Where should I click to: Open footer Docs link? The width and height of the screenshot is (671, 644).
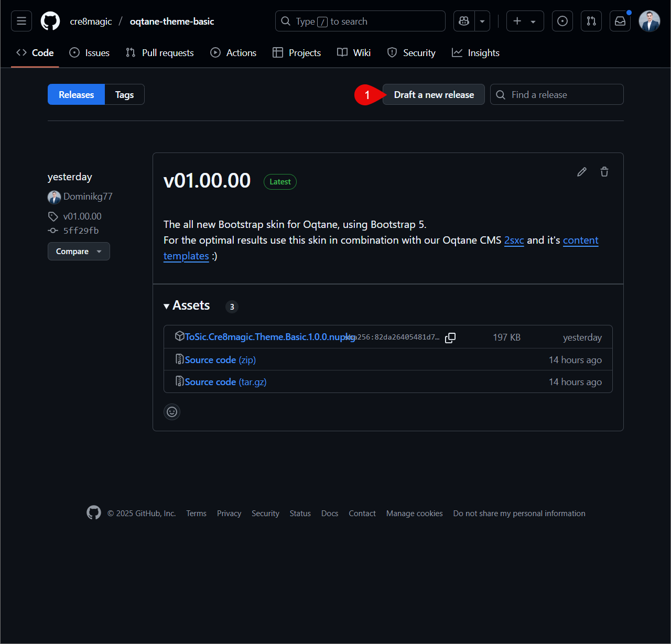(330, 514)
